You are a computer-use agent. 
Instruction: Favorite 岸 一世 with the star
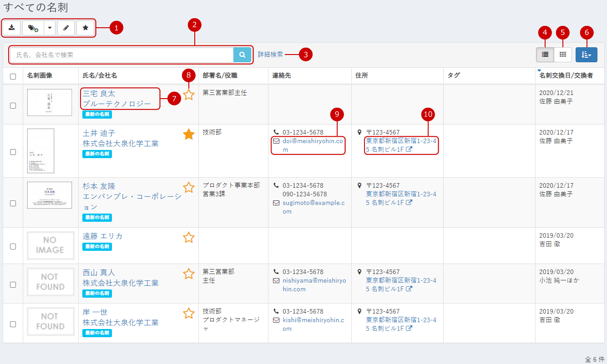point(188,313)
